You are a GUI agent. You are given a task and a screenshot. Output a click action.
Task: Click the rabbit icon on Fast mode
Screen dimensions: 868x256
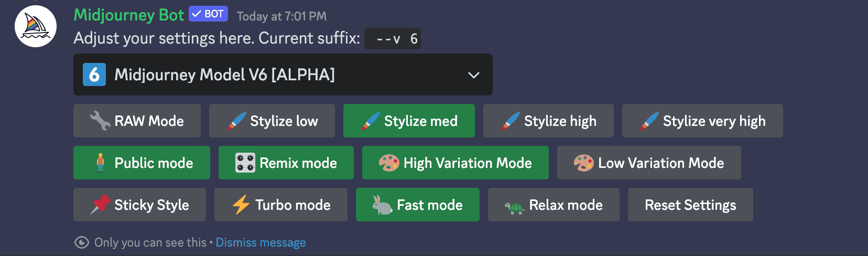point(382,205)
